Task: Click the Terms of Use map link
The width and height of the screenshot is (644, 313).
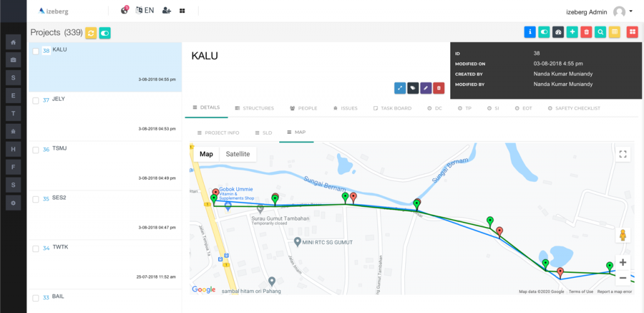Action: [580, 292]
